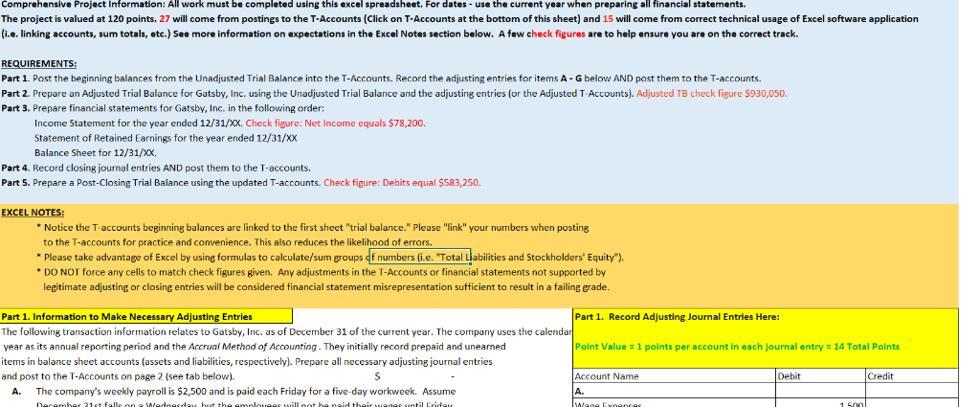The width and height of the screenshot is (980, 407).
Task: Click the '(i.e. linking accounts, sum totals' line
Action: click(x=400, y=34)
